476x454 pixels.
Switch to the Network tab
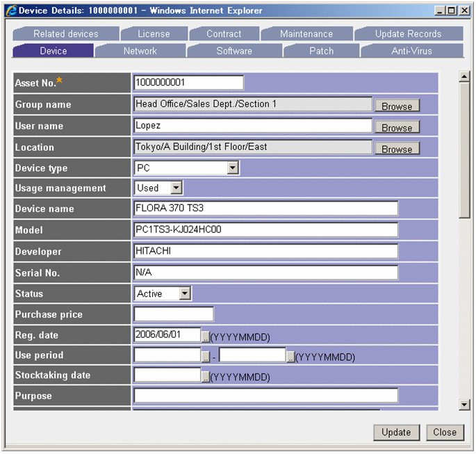tap(140, 51)
